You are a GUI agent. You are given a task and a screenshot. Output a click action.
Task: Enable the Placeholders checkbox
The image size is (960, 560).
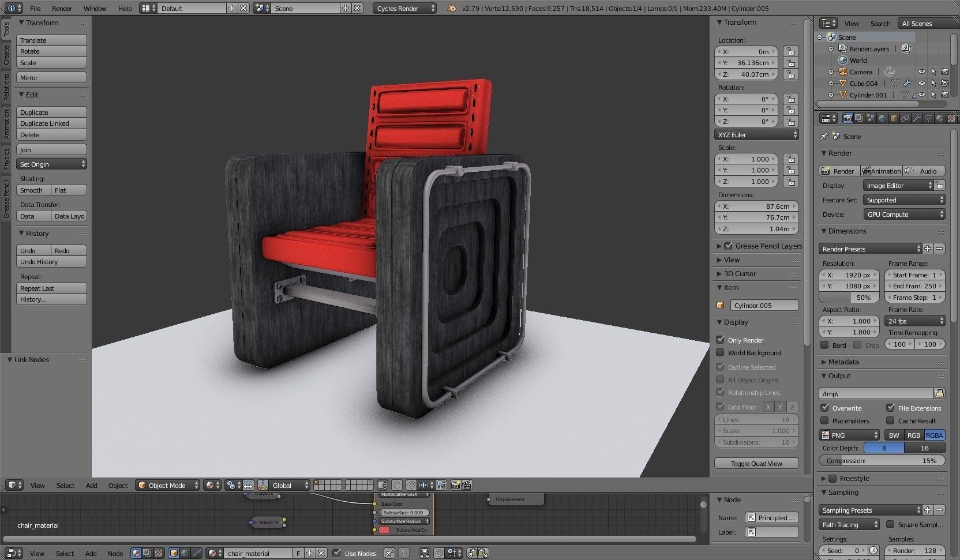[824, 420]
